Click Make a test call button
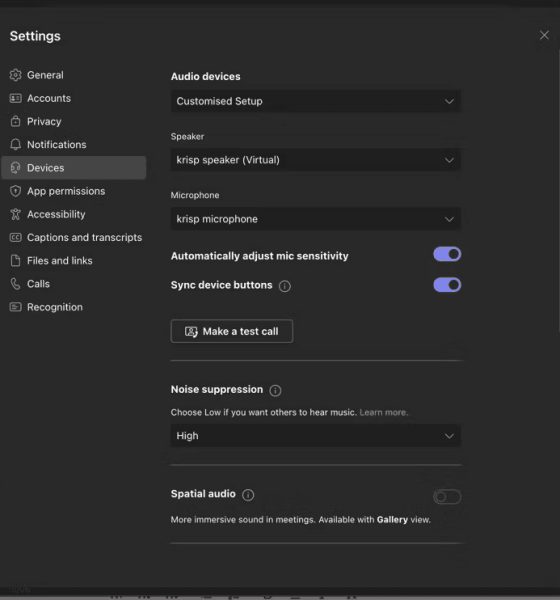The image size is (560, 600). point(232,331)
